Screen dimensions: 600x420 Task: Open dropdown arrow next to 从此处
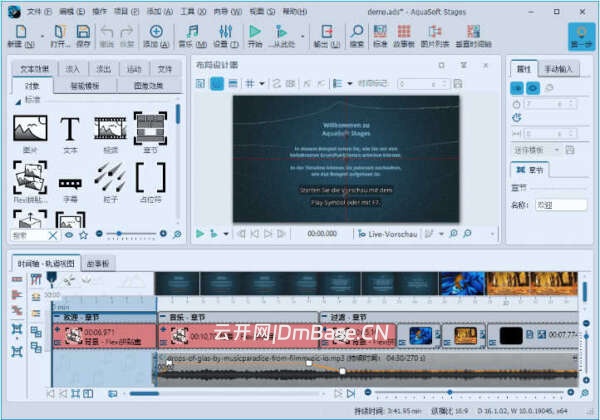pyautogui.click(x=302, y=36)
